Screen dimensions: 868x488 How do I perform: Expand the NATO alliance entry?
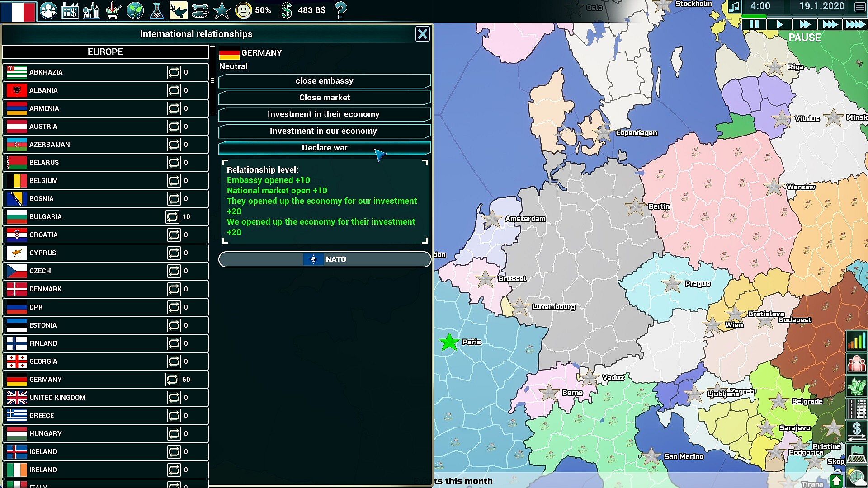[x=325, y=259]
